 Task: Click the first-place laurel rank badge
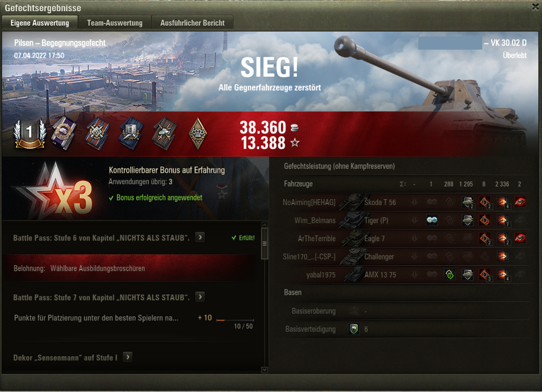(30, 134)
